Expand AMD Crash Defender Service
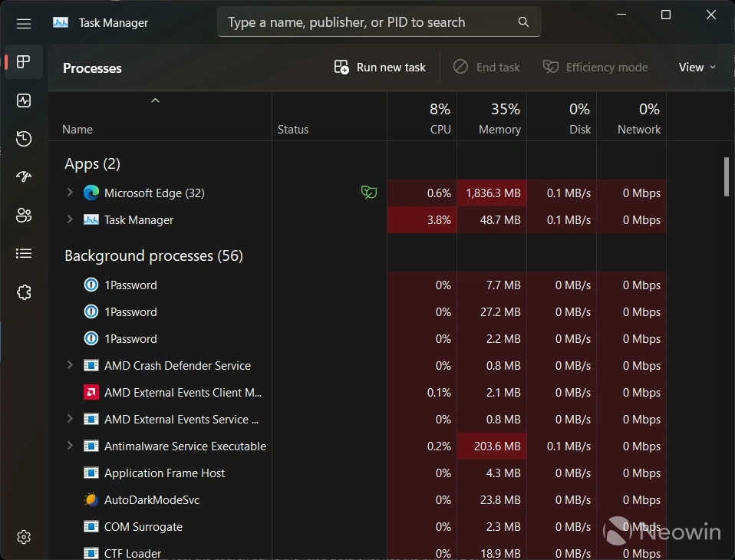The image size is (735, 560). click(x=70, y=364)
